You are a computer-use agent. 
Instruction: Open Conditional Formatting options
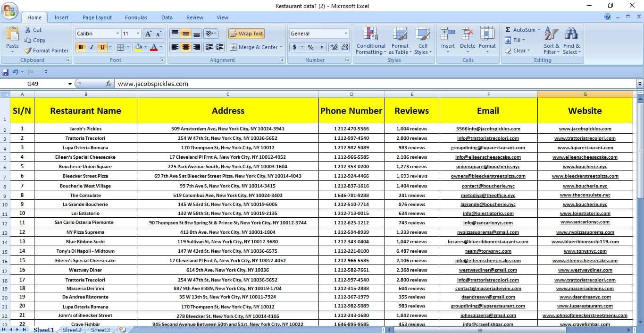click(x=371, y=41)
